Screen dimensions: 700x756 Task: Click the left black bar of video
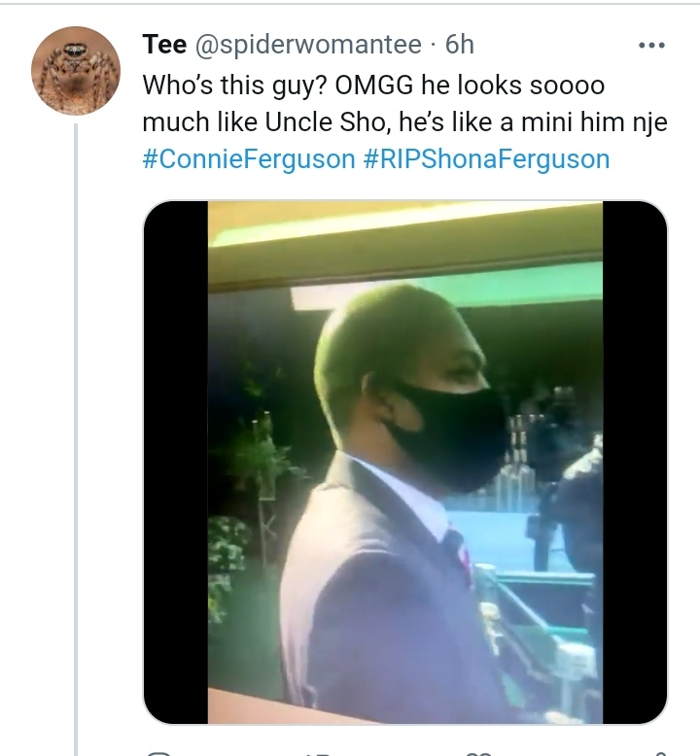click(176, 462)
